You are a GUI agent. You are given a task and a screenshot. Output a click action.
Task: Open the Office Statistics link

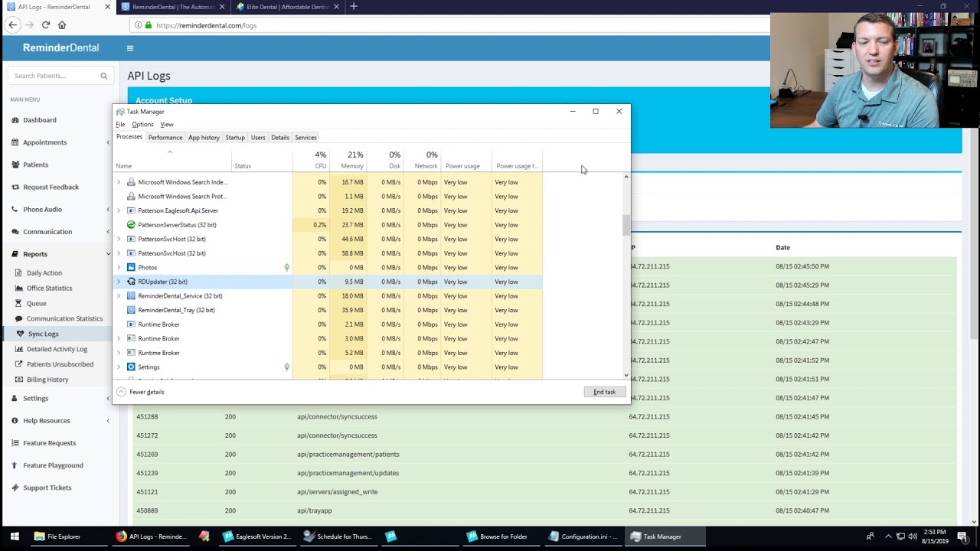(50, 289)
